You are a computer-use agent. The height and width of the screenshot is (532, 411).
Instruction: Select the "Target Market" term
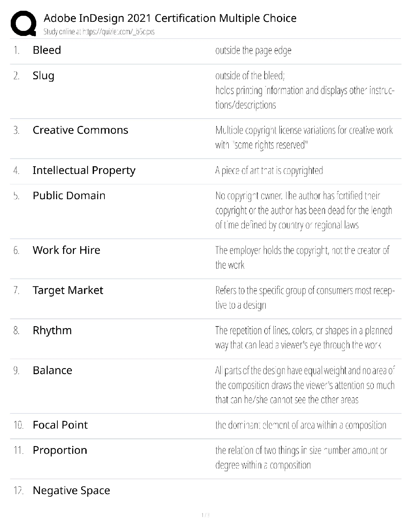coord(68,290)
